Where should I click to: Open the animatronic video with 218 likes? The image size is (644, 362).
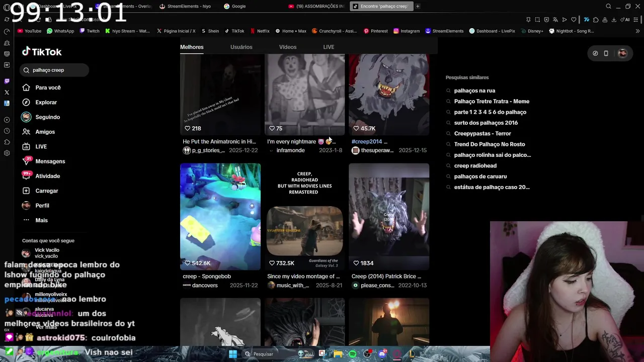(x=220, y=94)
